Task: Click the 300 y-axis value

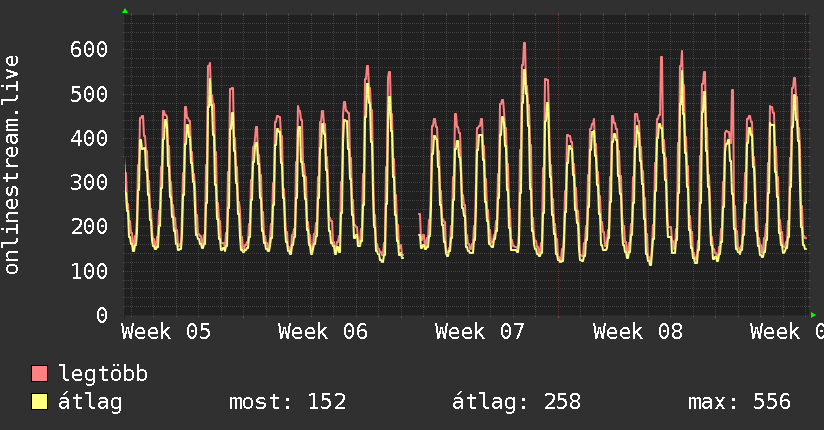Action: point(88,182)
